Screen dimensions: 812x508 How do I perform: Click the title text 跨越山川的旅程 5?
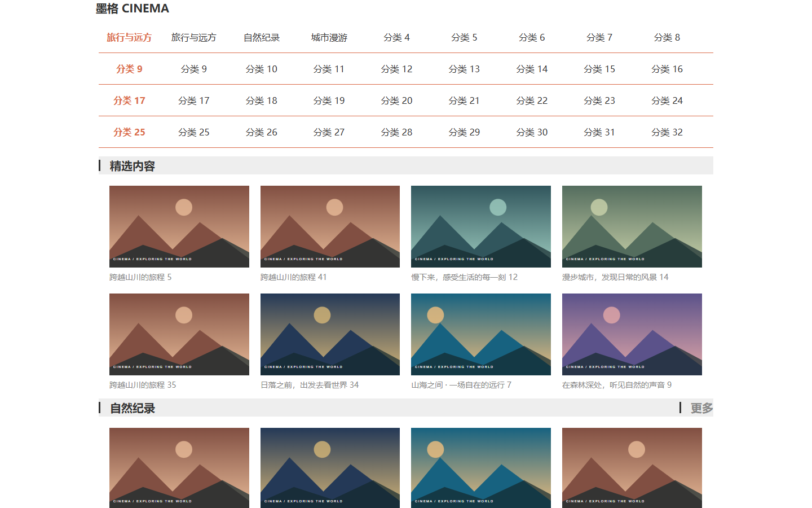pos(140,277)
